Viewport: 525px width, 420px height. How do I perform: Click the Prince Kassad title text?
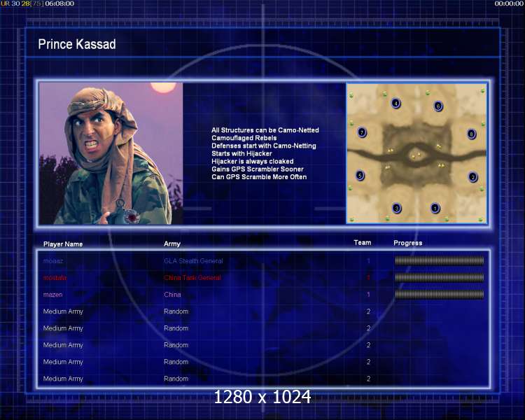[77, 44]
